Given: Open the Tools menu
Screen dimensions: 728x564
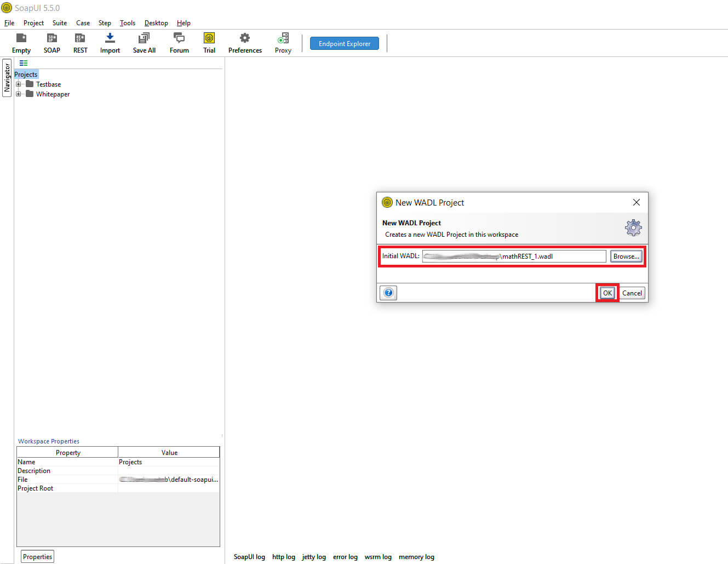Looking at the screenshot, I should coord(128,23).
